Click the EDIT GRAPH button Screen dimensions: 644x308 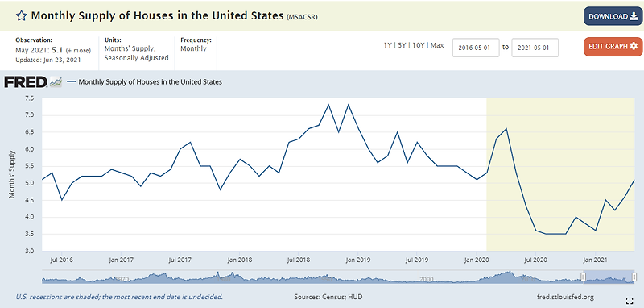point(613,47)
